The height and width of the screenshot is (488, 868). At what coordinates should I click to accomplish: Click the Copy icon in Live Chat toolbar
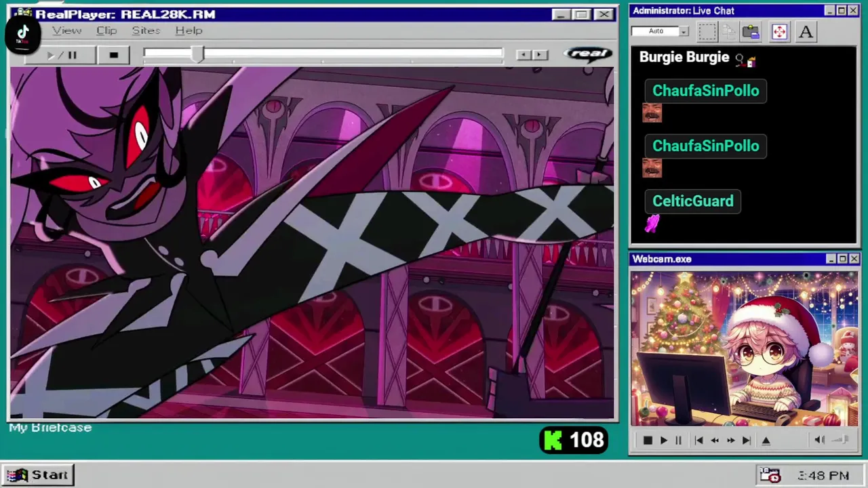pos(729,32)
